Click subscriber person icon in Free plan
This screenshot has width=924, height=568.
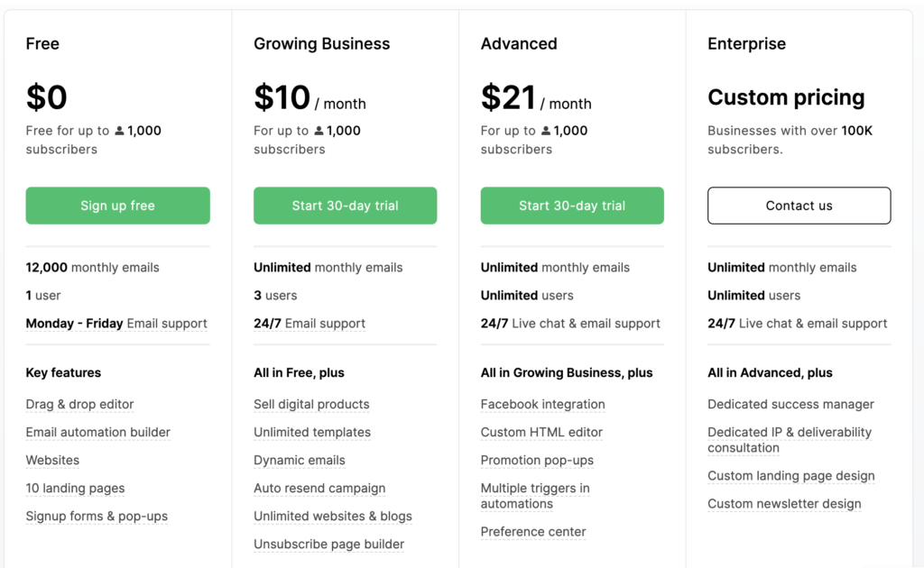[x=119, y=131]
